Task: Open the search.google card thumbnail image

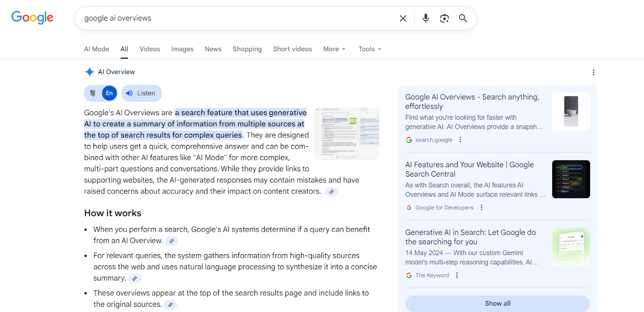Action: click(x=571, y=111)
